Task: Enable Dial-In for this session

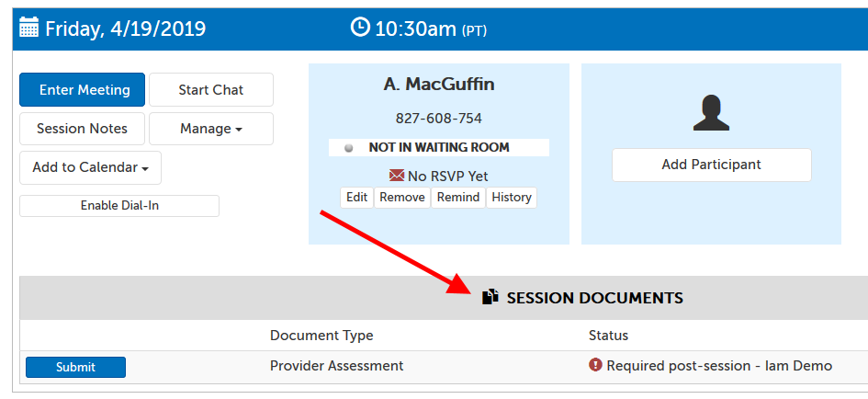Action: coord(119,206)
